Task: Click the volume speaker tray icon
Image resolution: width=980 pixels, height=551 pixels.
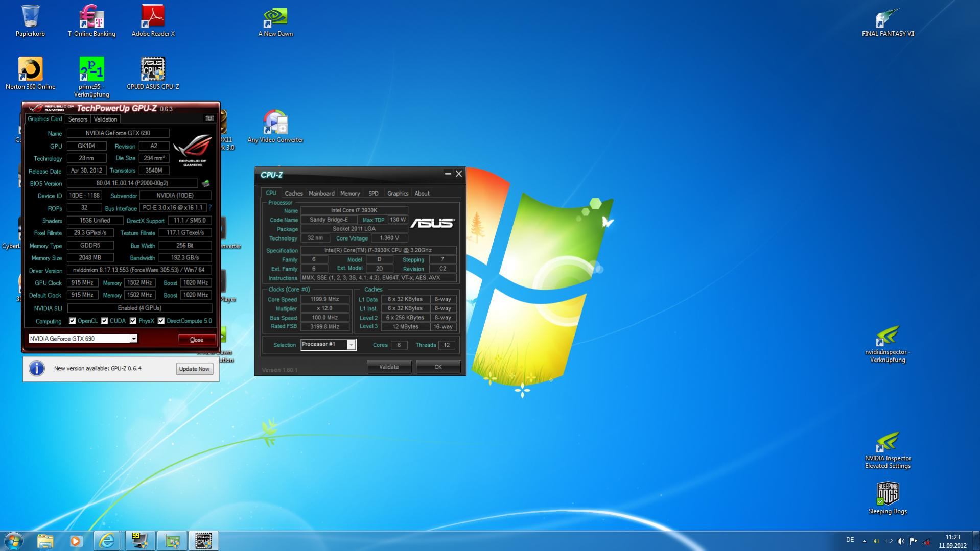Action: (x=901, y=541)
